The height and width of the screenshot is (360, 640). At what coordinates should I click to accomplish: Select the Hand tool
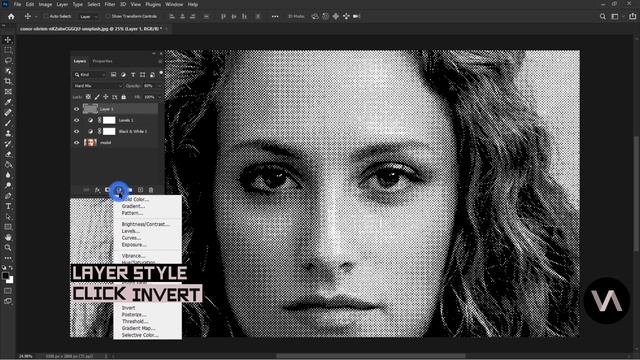click(x=8, y=237)
